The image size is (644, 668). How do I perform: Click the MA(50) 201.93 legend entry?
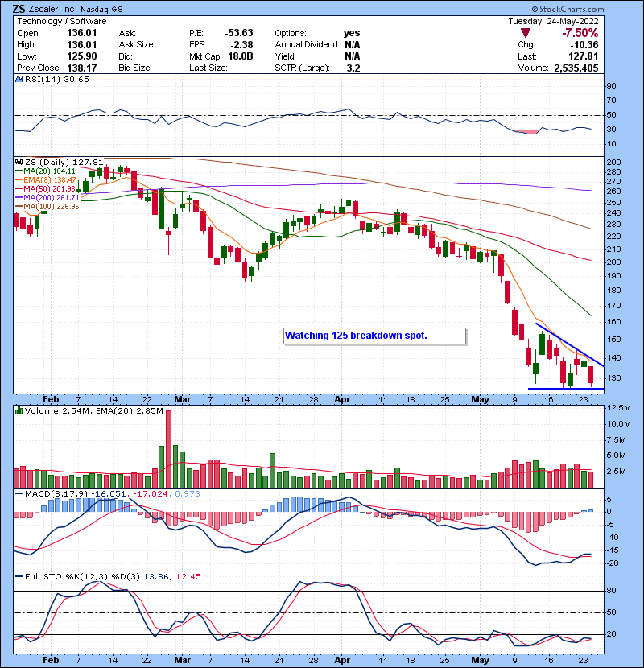(45, 188)
